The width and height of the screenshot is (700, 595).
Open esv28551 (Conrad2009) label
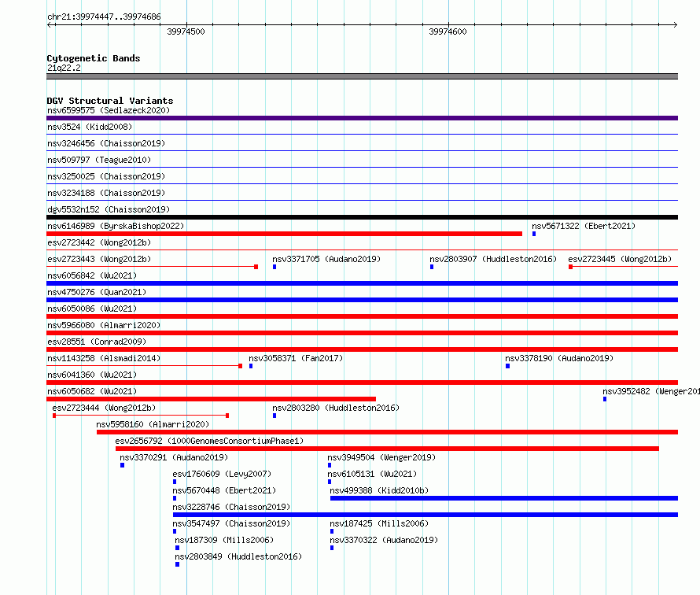pos(97,342)
